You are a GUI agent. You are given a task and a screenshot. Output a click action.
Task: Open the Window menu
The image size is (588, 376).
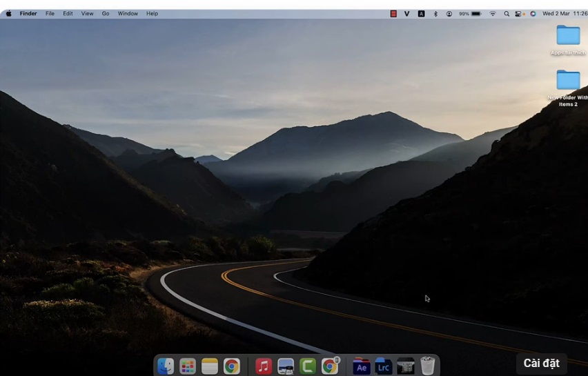point(128,14)
